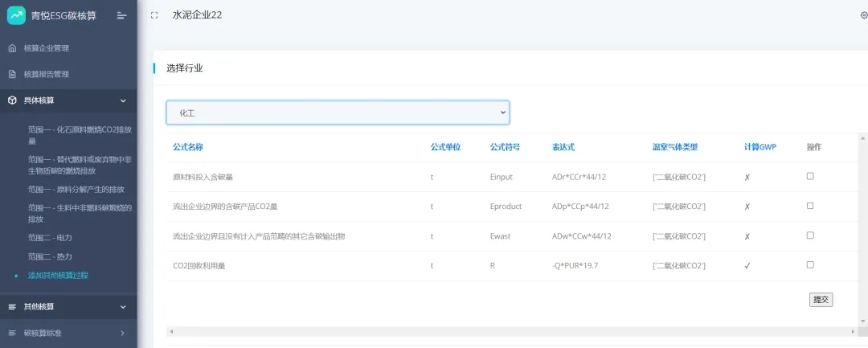The width and height of the screenshot is (868, 348).
Task: Expand the 碳核算标准 menu arrow
Action: [x=123, y=333]
